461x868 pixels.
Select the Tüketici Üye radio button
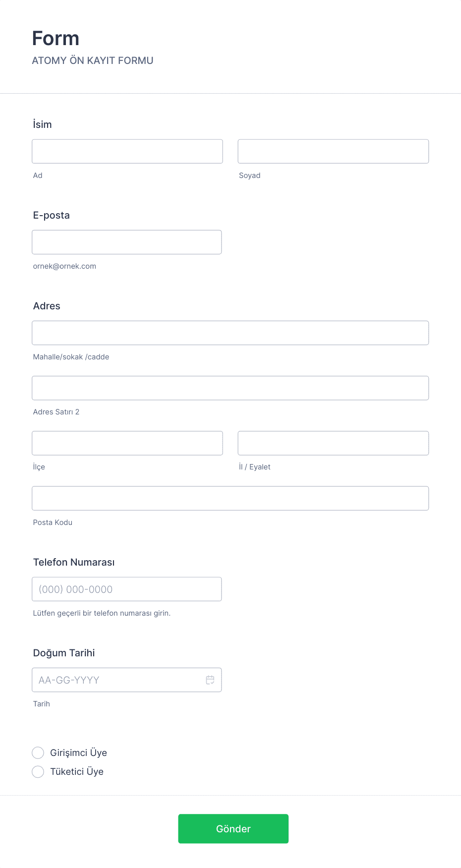[x=38, y=772]
